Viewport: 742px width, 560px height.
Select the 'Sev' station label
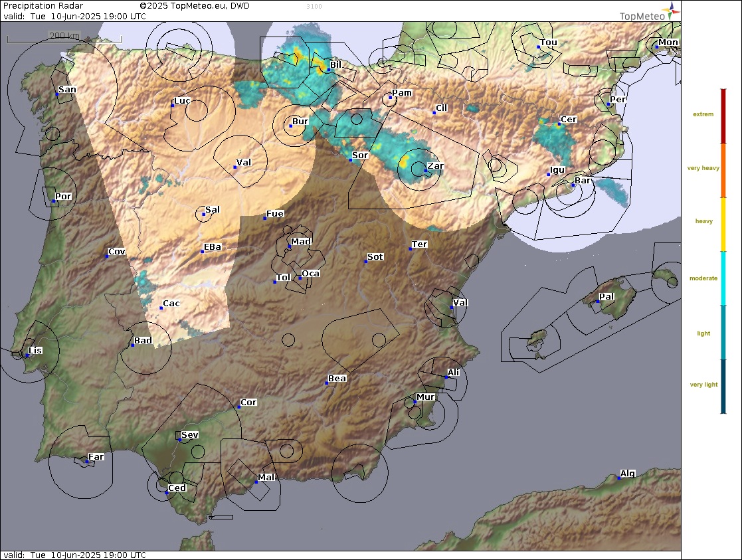click(190, 434)
